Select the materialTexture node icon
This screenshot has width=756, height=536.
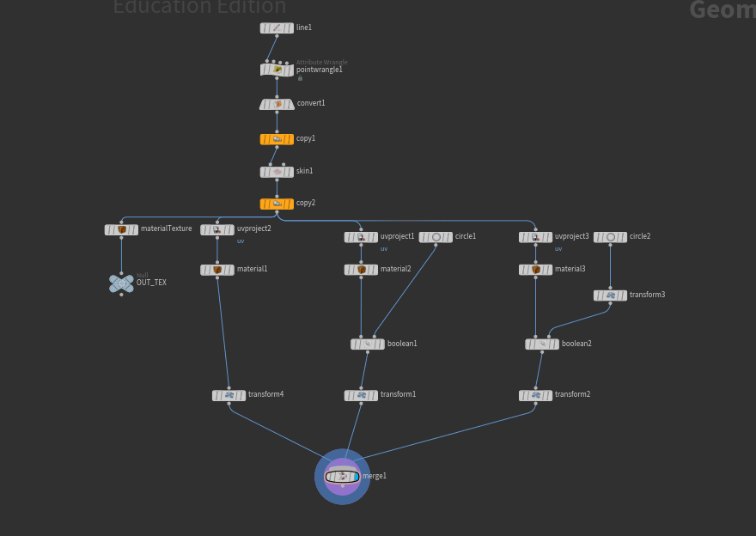(121, 230)
